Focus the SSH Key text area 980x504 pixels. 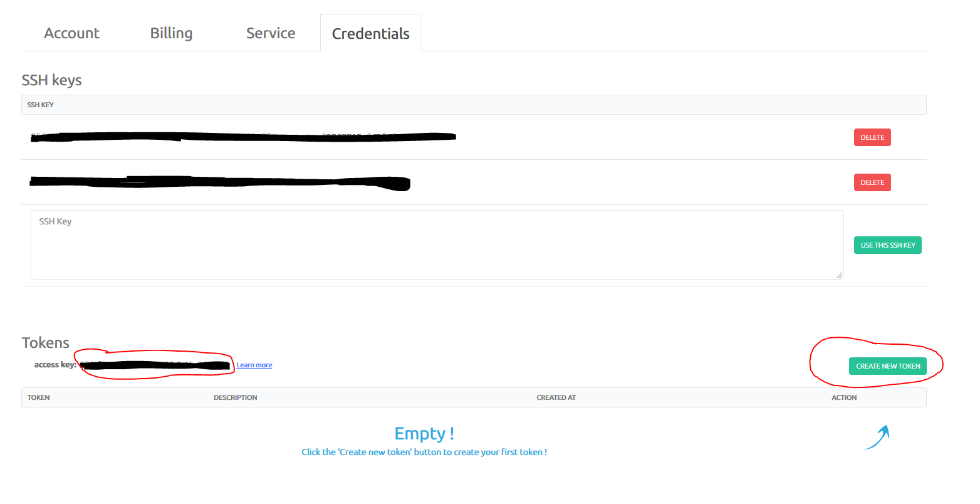coord(437,244)
